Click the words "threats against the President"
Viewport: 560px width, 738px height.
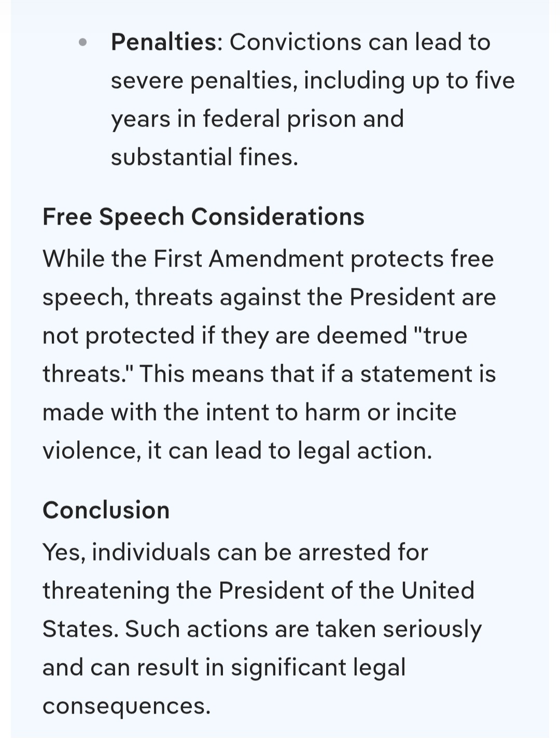tap(295, 297)
